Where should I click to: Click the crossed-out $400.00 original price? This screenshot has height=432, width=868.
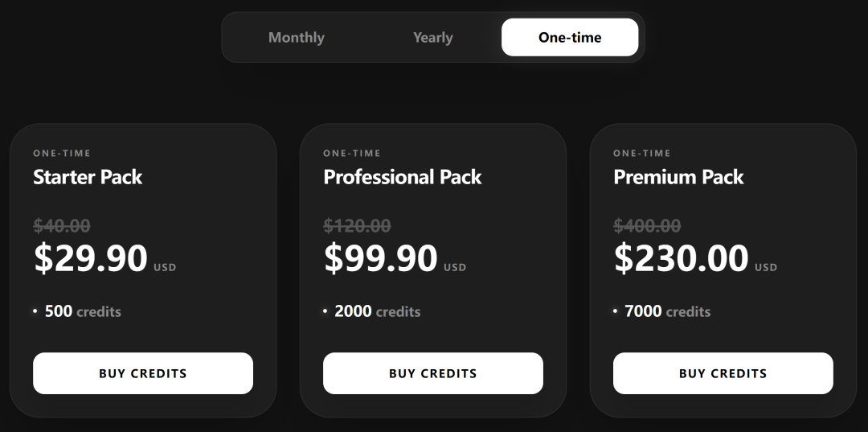click(x=648, y=226)
